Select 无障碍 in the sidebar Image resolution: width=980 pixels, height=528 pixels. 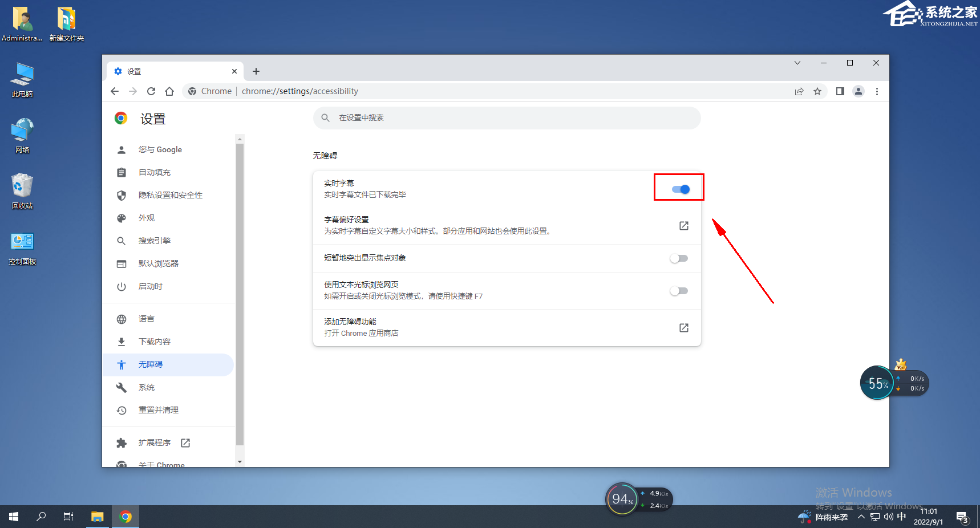[x=168, y=364]
